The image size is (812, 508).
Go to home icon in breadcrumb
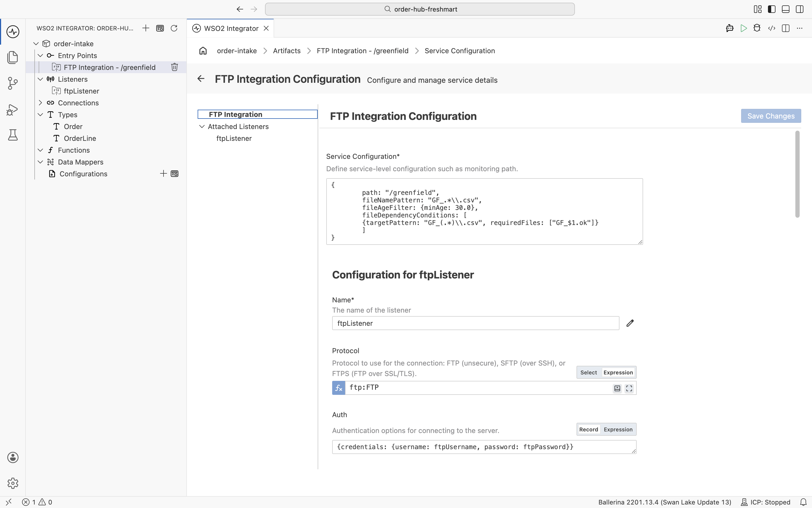[x=203, y=51]
